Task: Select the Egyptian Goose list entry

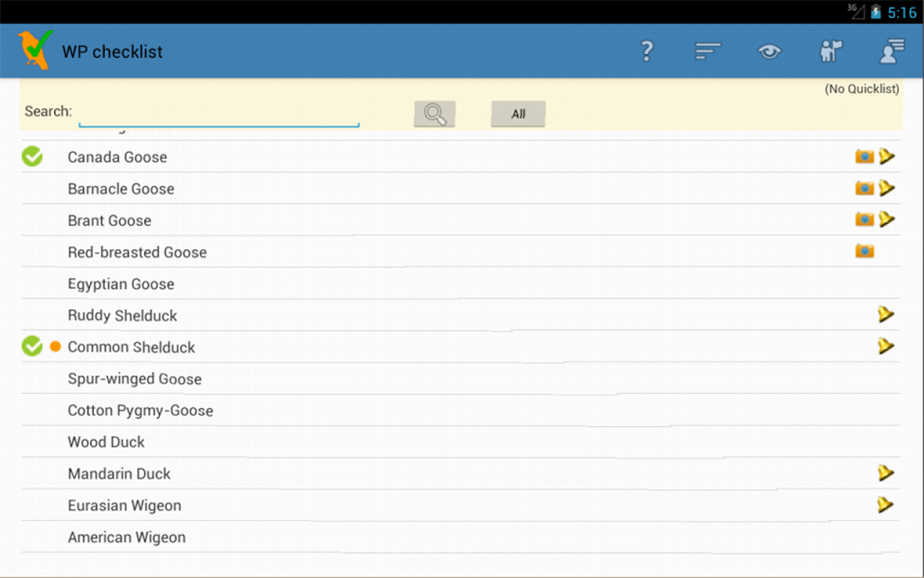Action: [x=461, y=284]
